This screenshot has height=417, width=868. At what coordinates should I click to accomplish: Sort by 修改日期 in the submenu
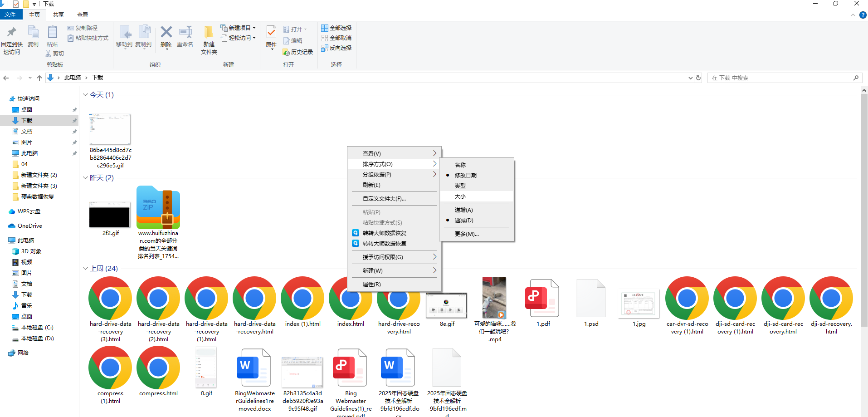click(477, 175)
